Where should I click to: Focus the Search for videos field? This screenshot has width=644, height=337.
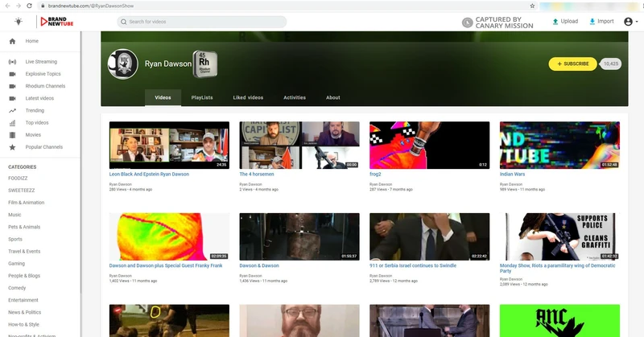point(202,22)
